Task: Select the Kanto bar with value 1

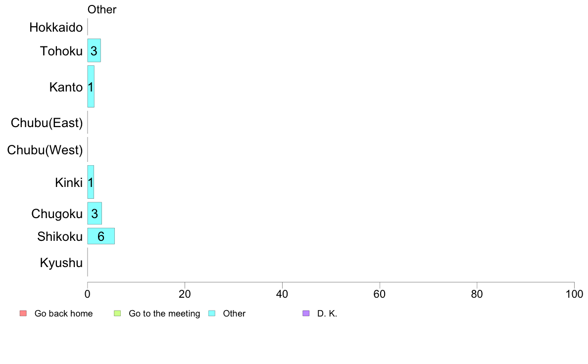Action: [91, 87]
